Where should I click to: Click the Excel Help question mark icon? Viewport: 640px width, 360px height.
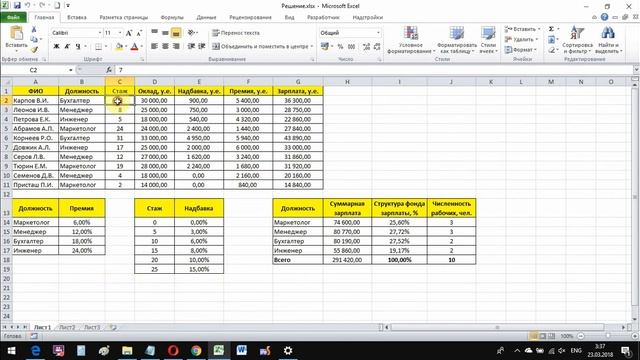(604, 17)
